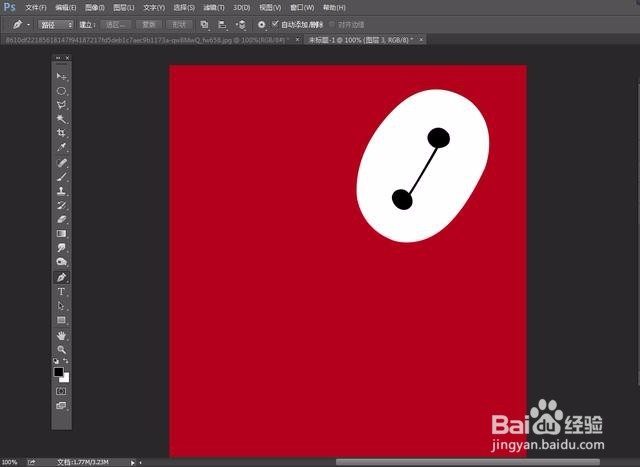Open the 3D(D) menu
640x467 pixels.
242,8
